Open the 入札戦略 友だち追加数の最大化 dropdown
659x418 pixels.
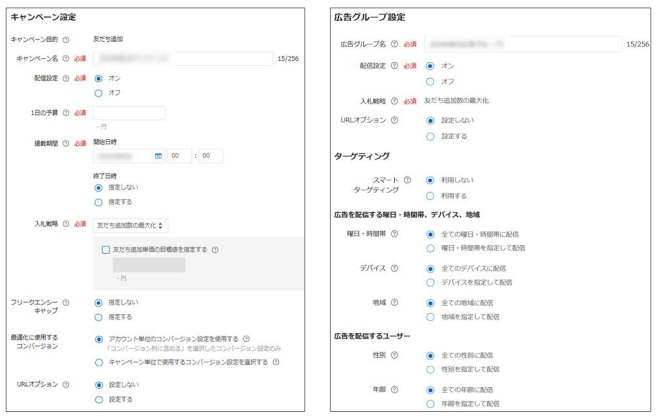(x=131, y=226)
